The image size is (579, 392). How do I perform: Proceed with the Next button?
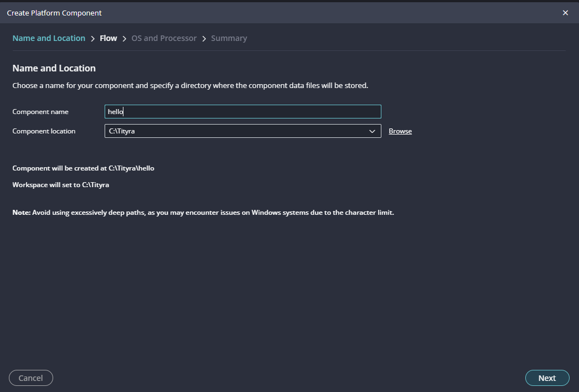[x=547, y=378]
